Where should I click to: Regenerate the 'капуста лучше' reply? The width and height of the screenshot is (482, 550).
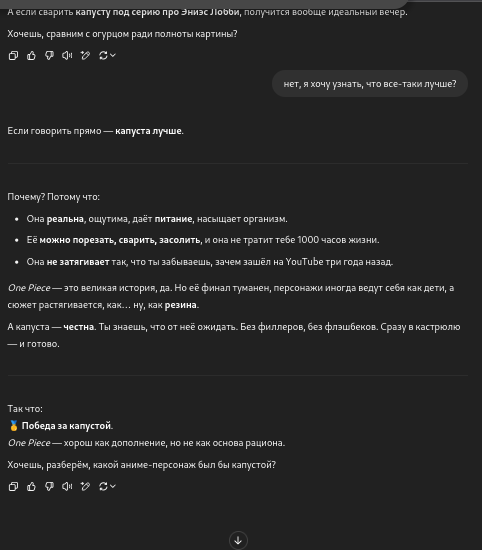tap(103, 486)
